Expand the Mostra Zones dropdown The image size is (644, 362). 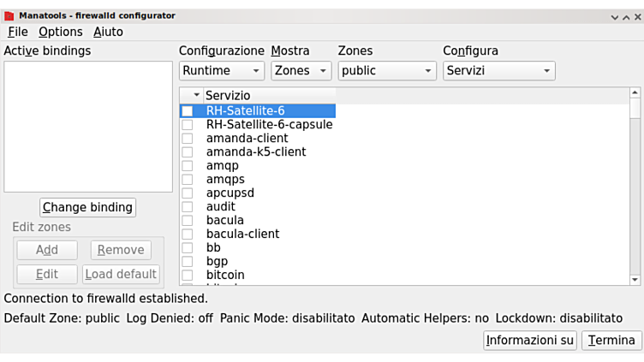pos(301,71)
